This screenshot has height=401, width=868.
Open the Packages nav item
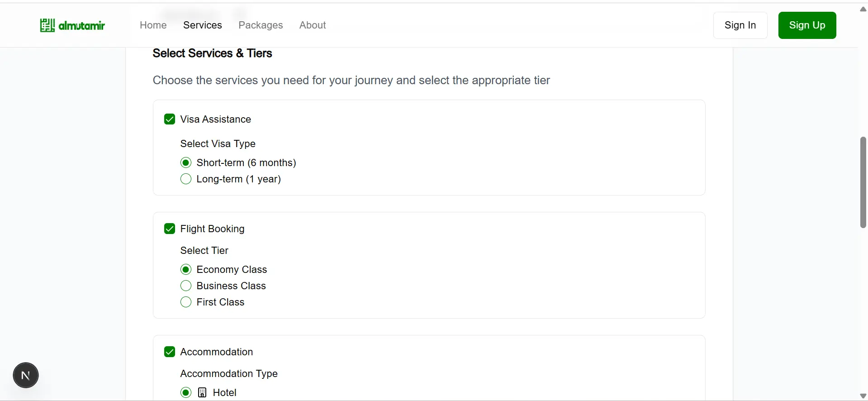click(x=261, y=25)
